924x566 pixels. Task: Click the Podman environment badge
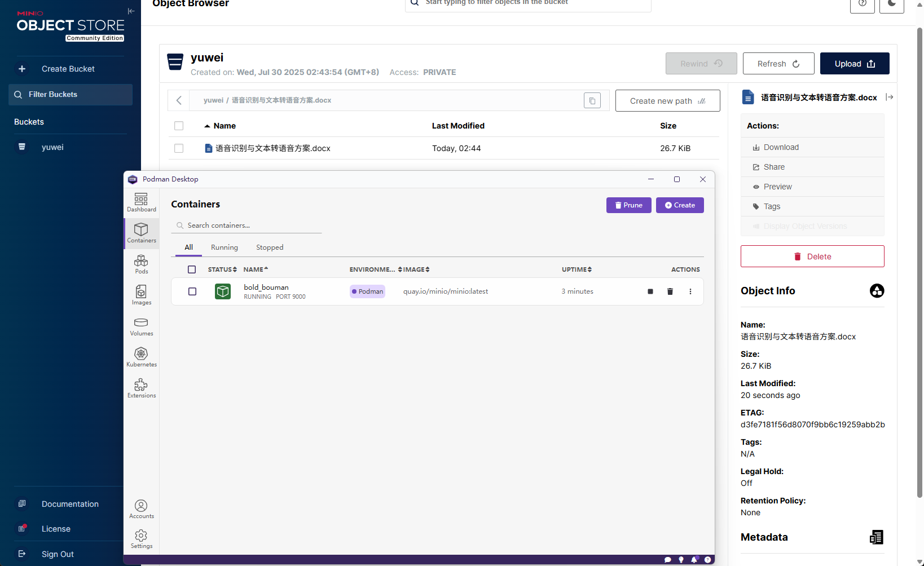[x=367, y=291]
